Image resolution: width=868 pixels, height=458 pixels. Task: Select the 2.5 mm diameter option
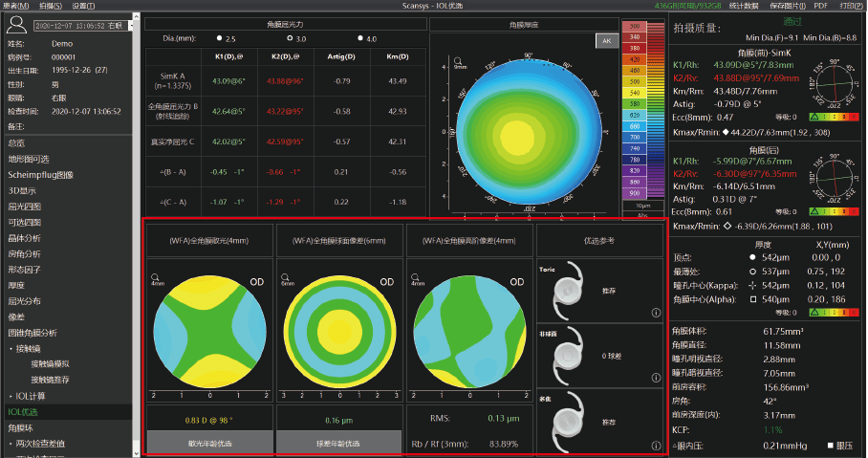(219, 38)
